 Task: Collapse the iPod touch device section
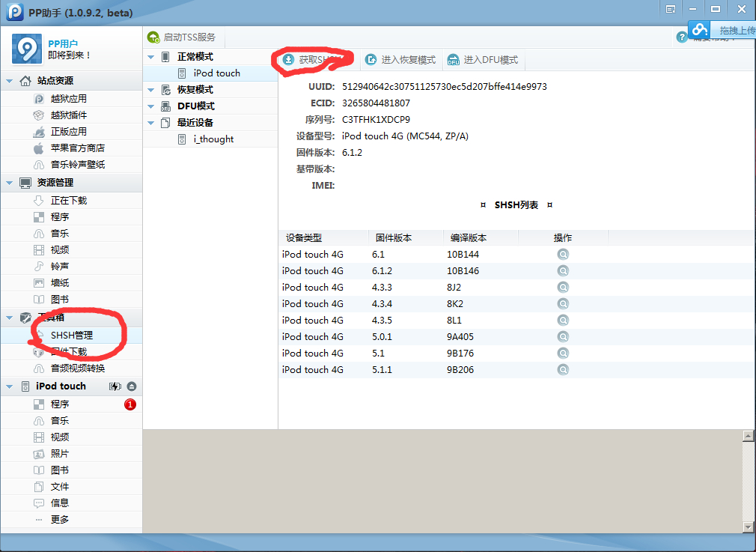tap(9, 386)
